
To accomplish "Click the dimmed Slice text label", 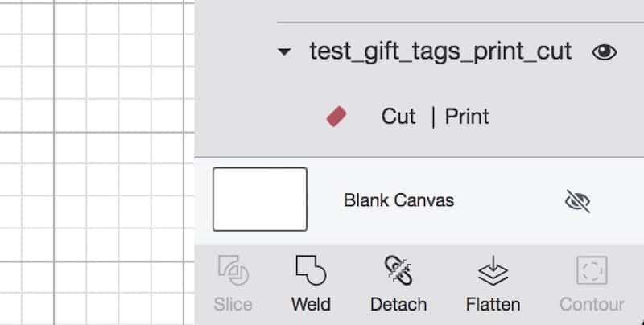I will point(233,304).
